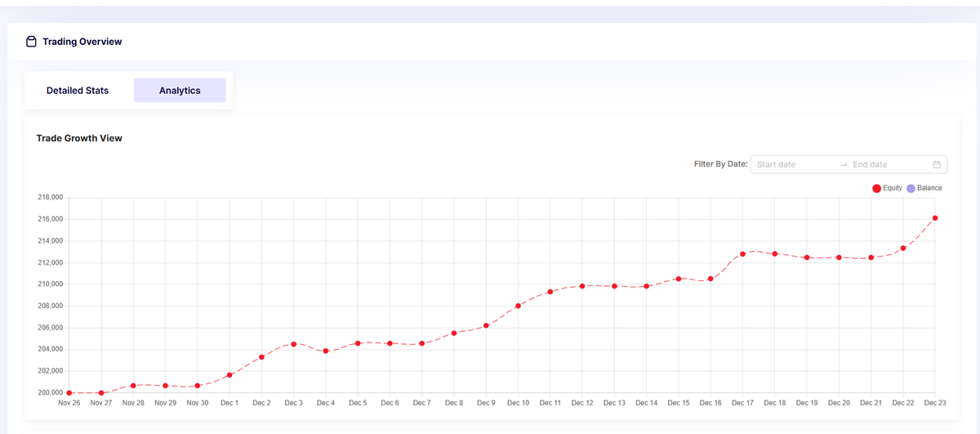The height and width of the screenshot is (434, 980).
Task: Click the Start date input field
Action: pyautogui.click(x=794, y=164)
